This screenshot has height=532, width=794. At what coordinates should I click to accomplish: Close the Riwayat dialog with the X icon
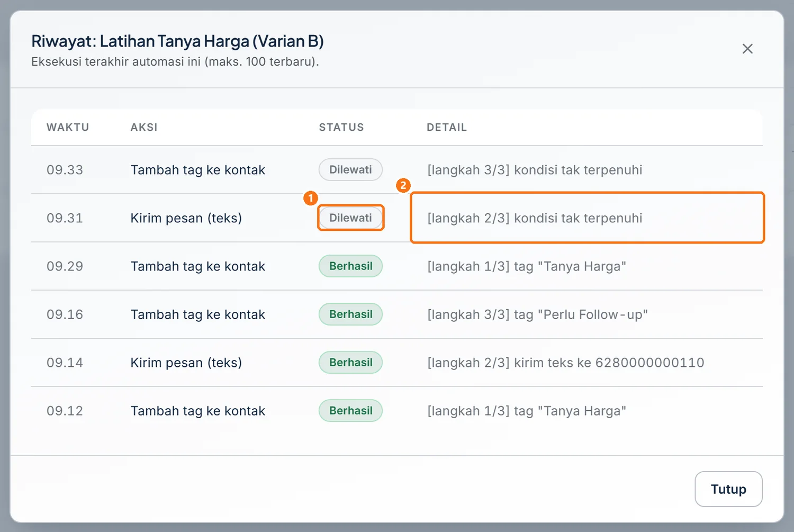point(747,49)
